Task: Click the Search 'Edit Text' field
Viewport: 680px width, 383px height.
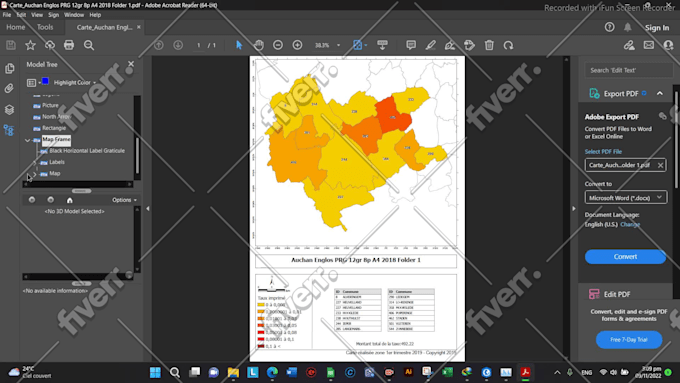Action: (629, 70)
